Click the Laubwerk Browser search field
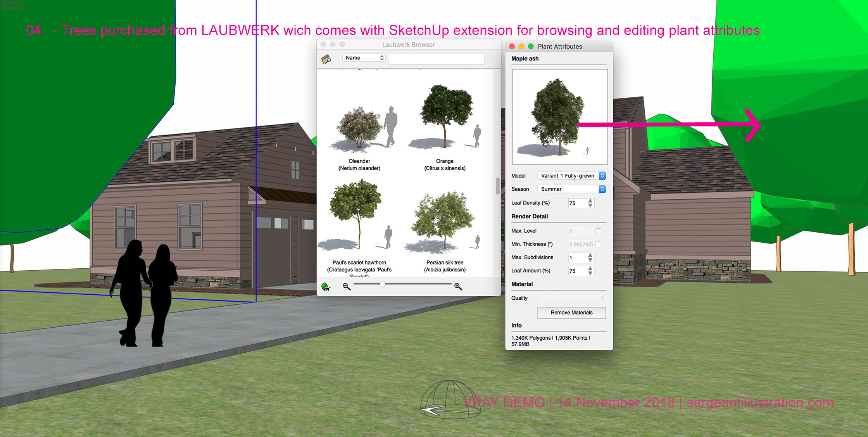The image size is (868, 437). pyautogui.click(x=437, y=59)
